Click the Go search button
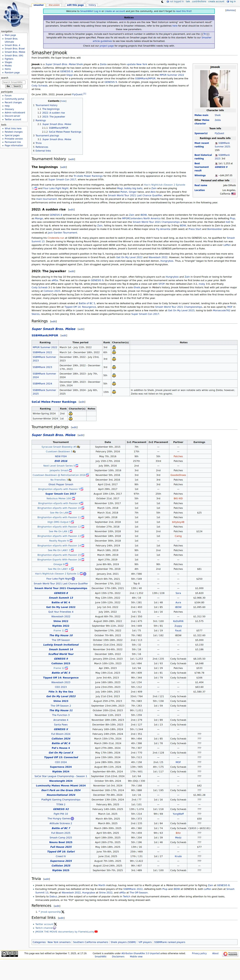Screen dimensions: 240x980 pos(8,86)
